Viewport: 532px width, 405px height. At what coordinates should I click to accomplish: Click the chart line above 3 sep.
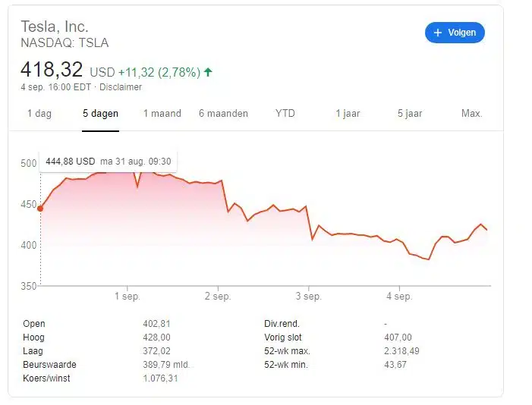[306, 206]
